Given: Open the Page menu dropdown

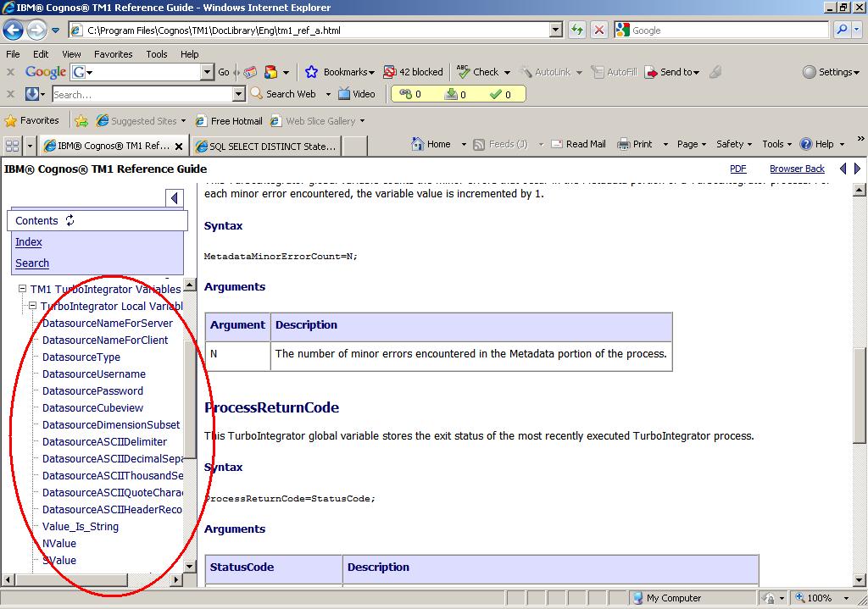Looking at the screenshot, I should [x=692, y=144].
